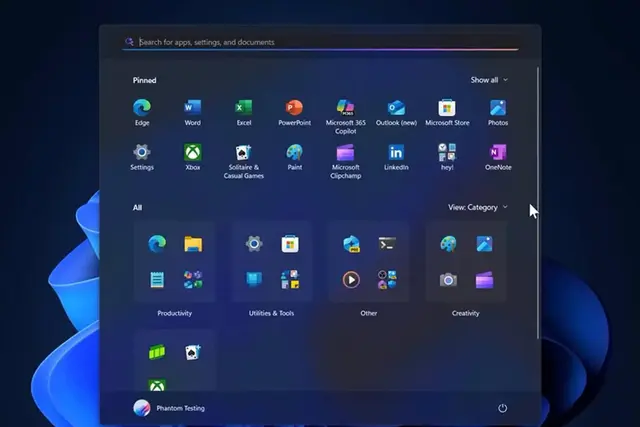The width and height of the screenshot is (640, 427).
Task: Click the search magnifier icon
Action: tap(129, 42)
